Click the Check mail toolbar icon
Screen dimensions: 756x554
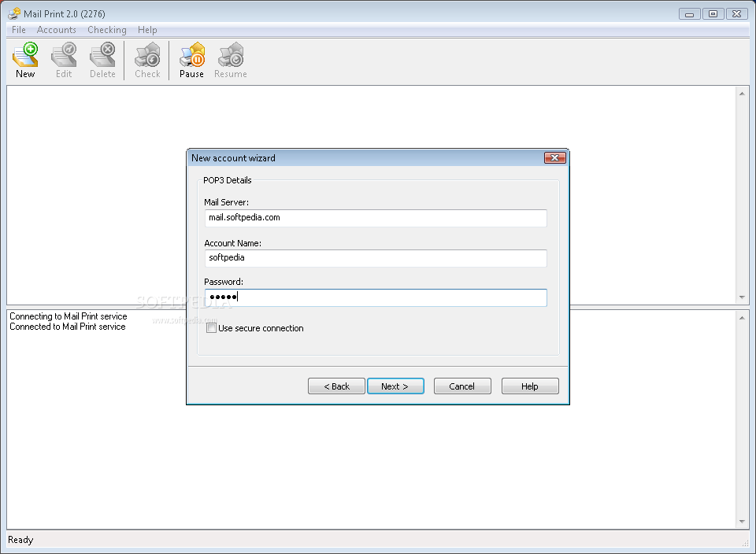[x=147, y=61]
